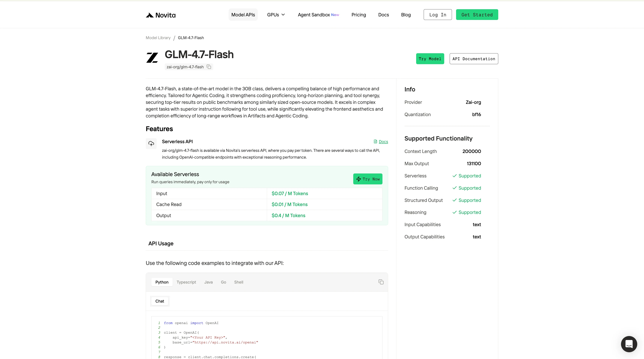Switch to the Go code tab
The width and height of the screenshot is (644, 359).
point(223,282)
